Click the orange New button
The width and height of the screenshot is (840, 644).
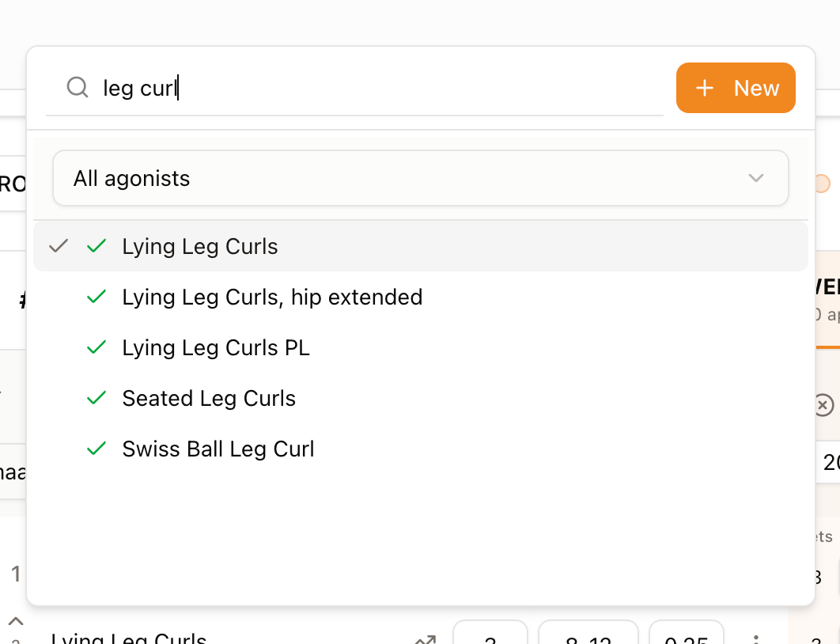point(736,88)
